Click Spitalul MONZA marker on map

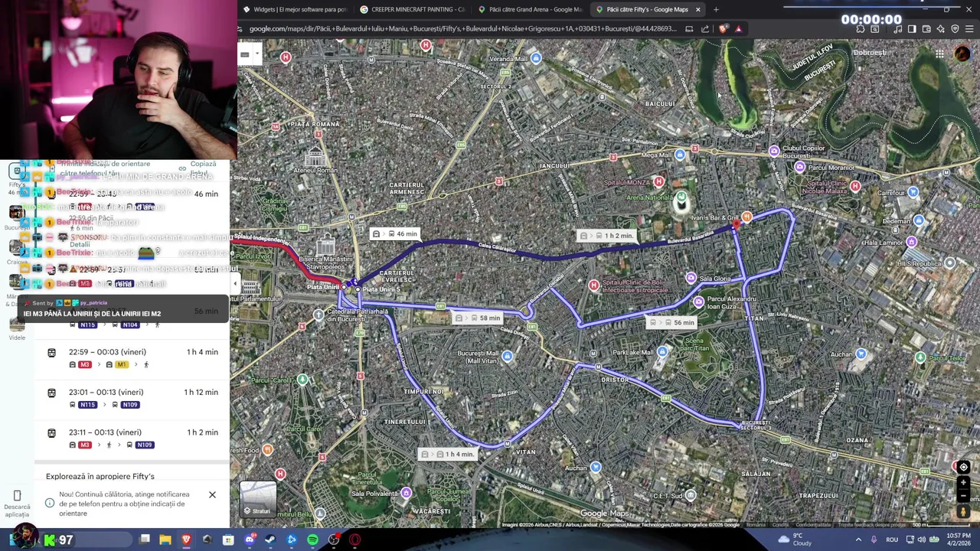(658, 182)
